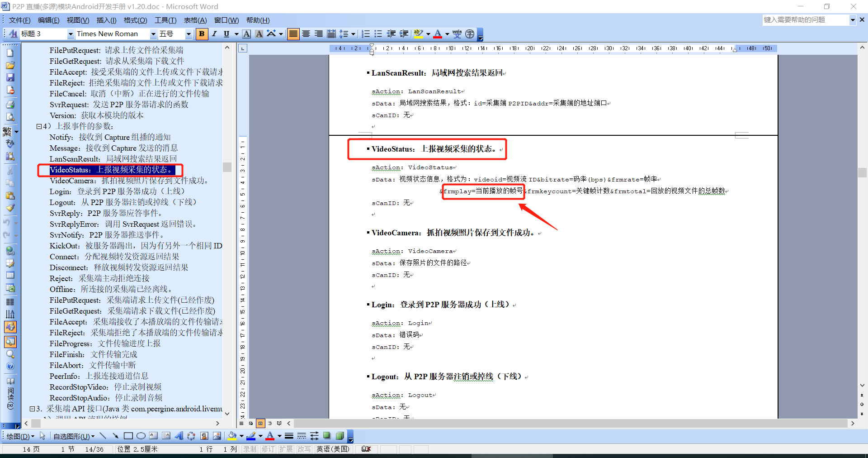Click 英语(美国) language in status bar

point(333,449)
